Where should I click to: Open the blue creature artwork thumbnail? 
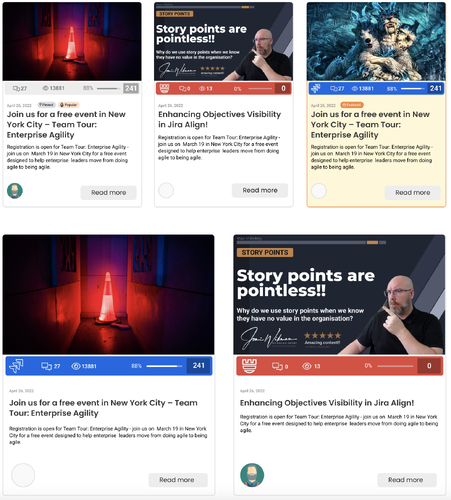tap(376, 41)
